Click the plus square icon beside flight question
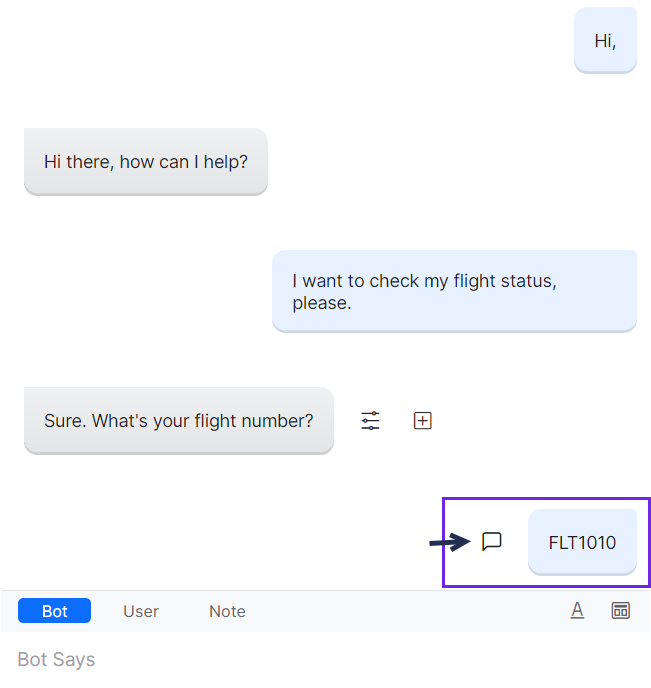This screenshot has width=651, height=688. [x=423, y=421]
